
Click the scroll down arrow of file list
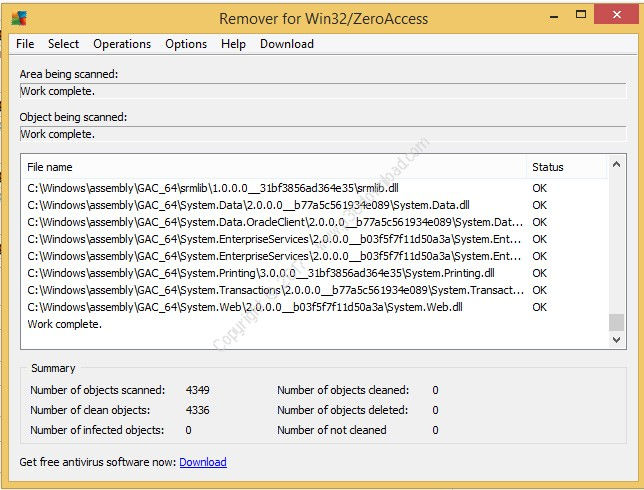(616, 340)
